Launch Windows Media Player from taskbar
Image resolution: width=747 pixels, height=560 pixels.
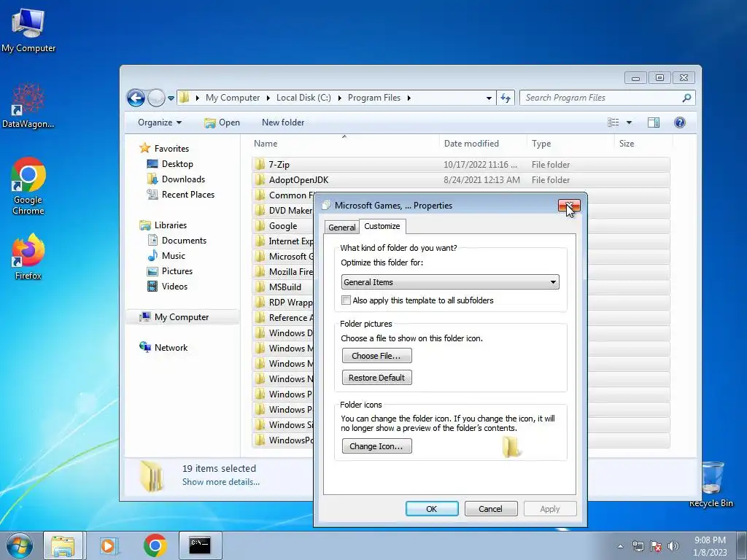point(109,545)
